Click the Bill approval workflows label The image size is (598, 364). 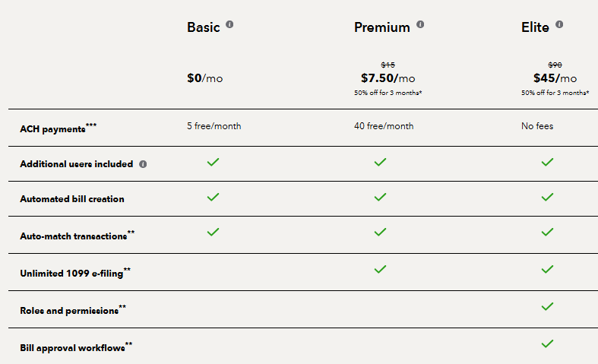[73, 347]
